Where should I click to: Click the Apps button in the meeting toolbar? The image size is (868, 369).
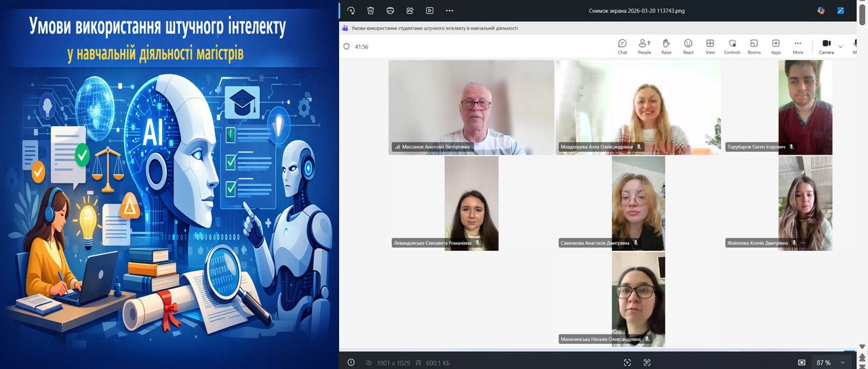pyautogui.click(x=776, y=46)
